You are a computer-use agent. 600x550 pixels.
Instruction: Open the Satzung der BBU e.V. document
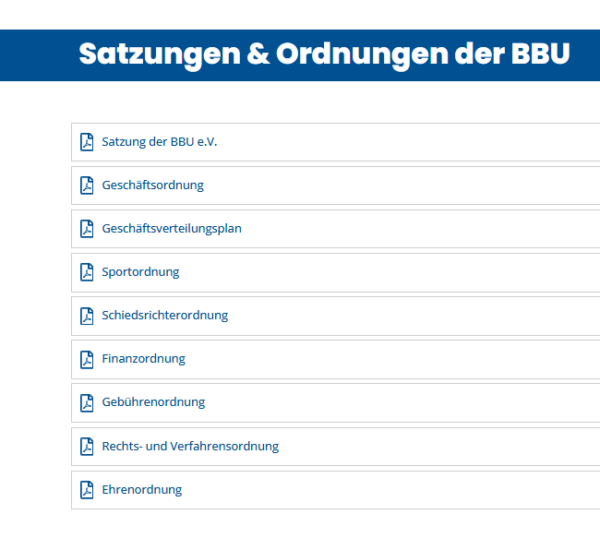tap(159, 142)
